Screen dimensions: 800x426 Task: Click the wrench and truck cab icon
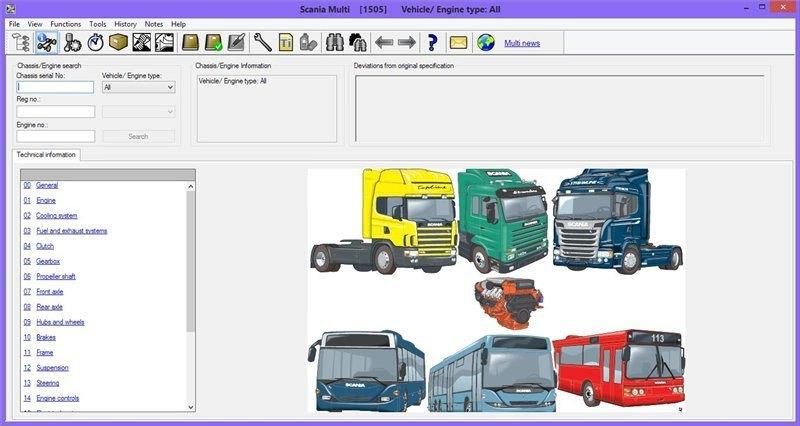pyautogui.click(x=141, y=43)
